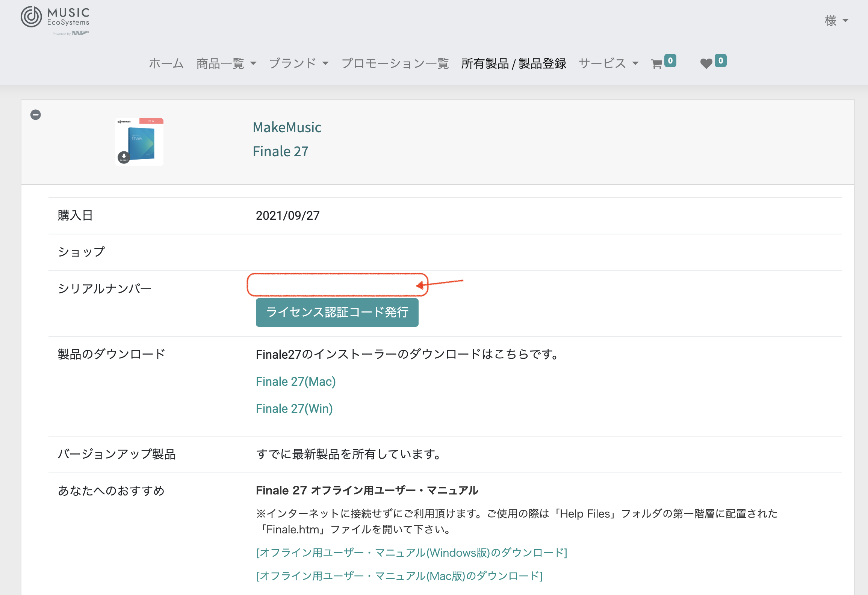Download Finale 27(Win) installer
The width and height of the screenshot is (868, 595).
[294, 409]
